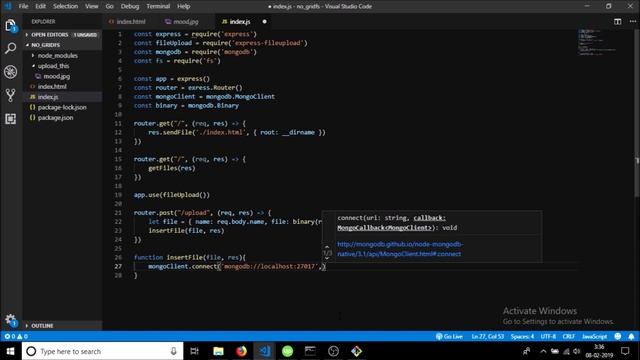Click the code minimap preview
Image resolution: width=640 pixels, height=360 pixels.
(x=597, y=42)
